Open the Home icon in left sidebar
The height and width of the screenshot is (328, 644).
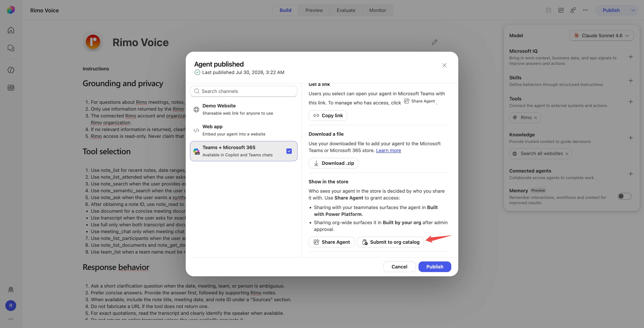coord(11,30)
